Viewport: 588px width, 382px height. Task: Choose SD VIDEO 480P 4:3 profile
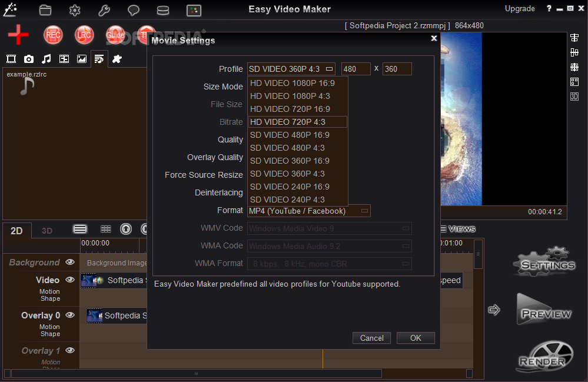click(x=297, y=148)
